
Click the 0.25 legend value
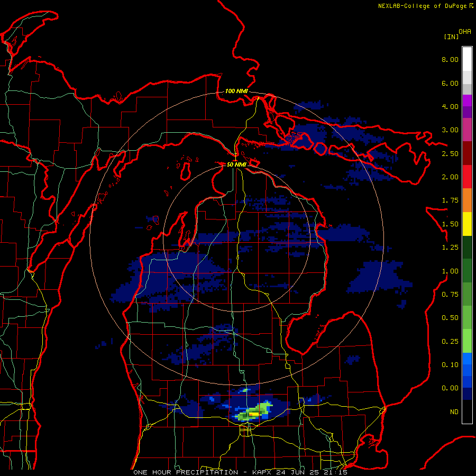[450, 342]
